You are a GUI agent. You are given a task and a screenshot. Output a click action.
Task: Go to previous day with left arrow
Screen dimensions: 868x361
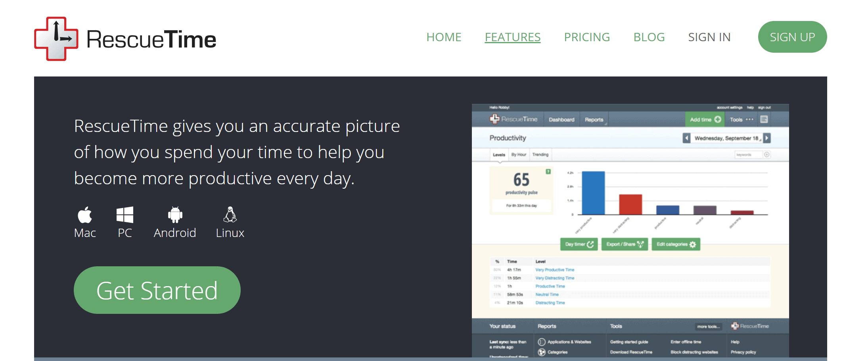coord(686,138)
